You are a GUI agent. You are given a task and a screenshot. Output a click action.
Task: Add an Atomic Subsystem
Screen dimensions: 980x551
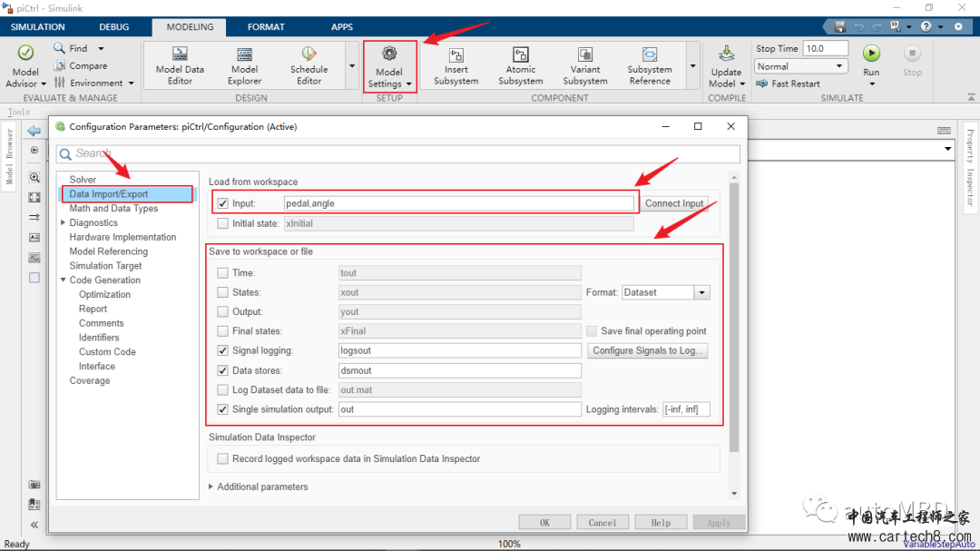point(521,65)
